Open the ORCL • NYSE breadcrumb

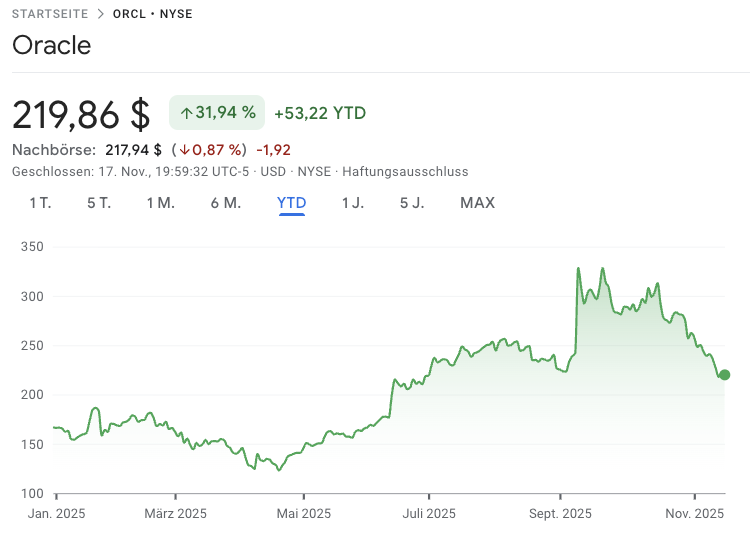click(153, 14)
